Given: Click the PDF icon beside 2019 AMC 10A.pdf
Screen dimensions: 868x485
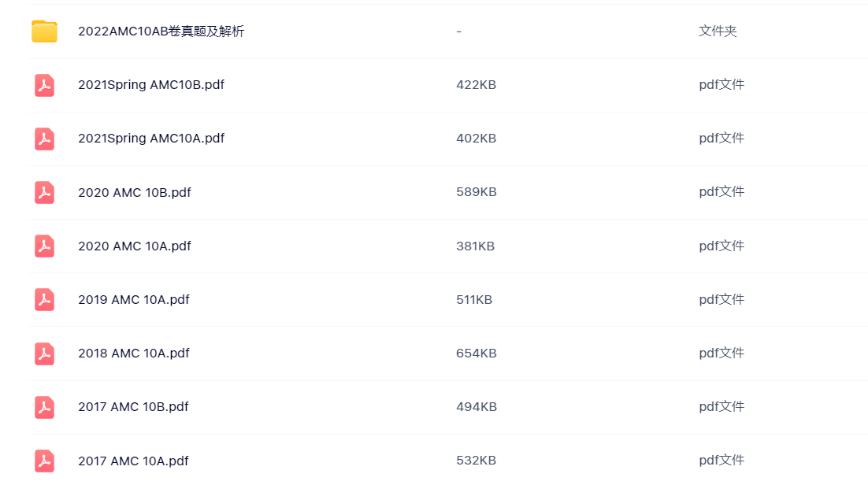Looking at the screenshot, I should (x=44, y=299).
